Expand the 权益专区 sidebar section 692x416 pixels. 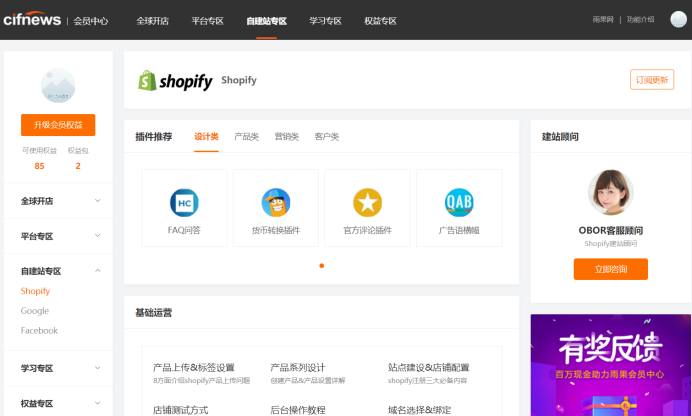coord(58,403)
